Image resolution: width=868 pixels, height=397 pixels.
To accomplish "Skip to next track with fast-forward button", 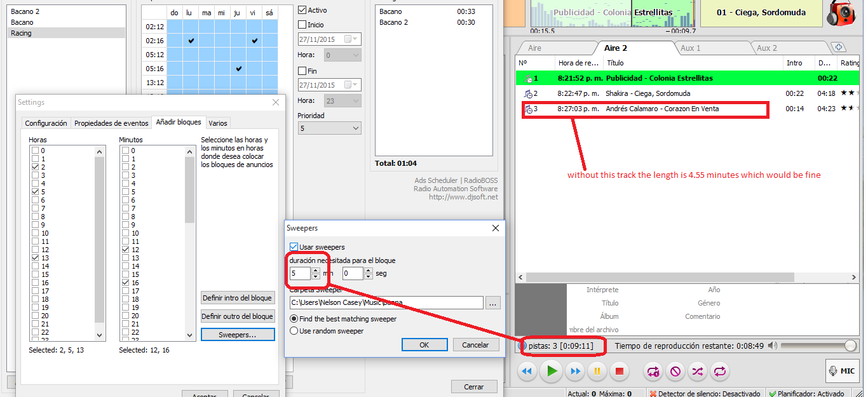I will click(x=575, y=371).
